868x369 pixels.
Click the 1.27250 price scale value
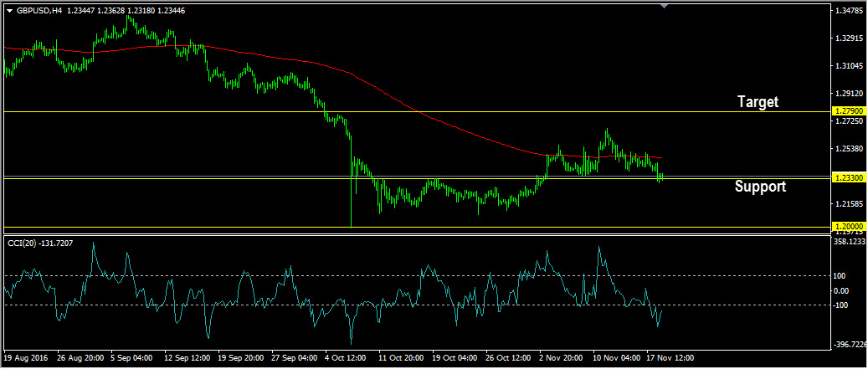(850, 121)
